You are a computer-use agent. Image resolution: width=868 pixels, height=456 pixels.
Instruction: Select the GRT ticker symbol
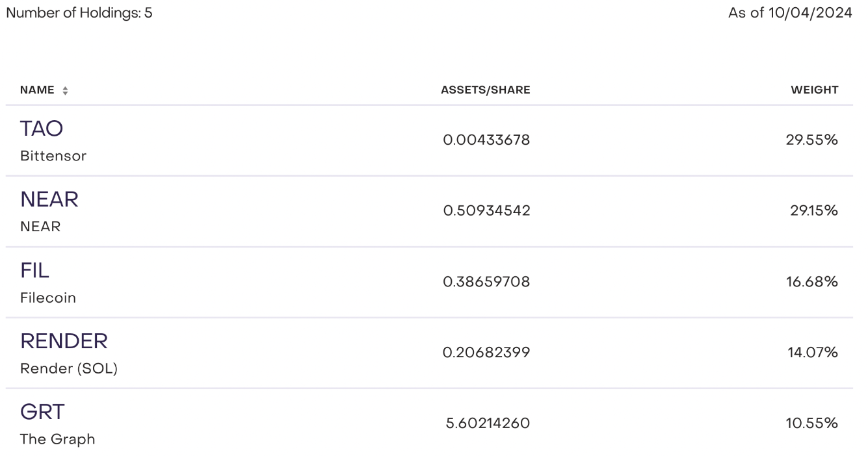(42, 412)
